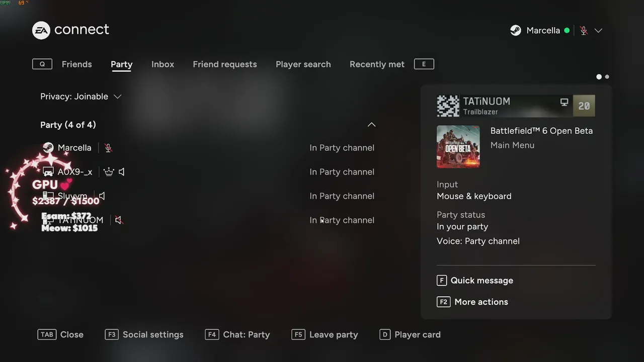644x362 pixels.
Task: Open the Inbox tab
Action: click(163, 64)
